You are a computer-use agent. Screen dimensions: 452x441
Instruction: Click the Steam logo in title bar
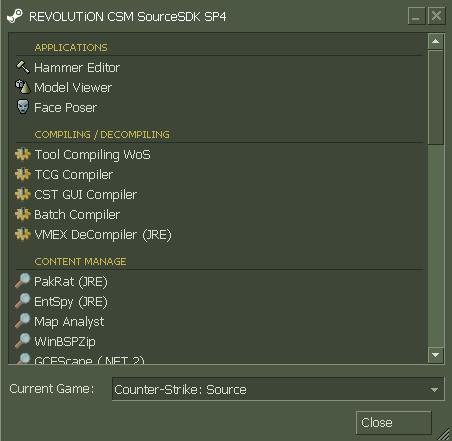[15, 16]
